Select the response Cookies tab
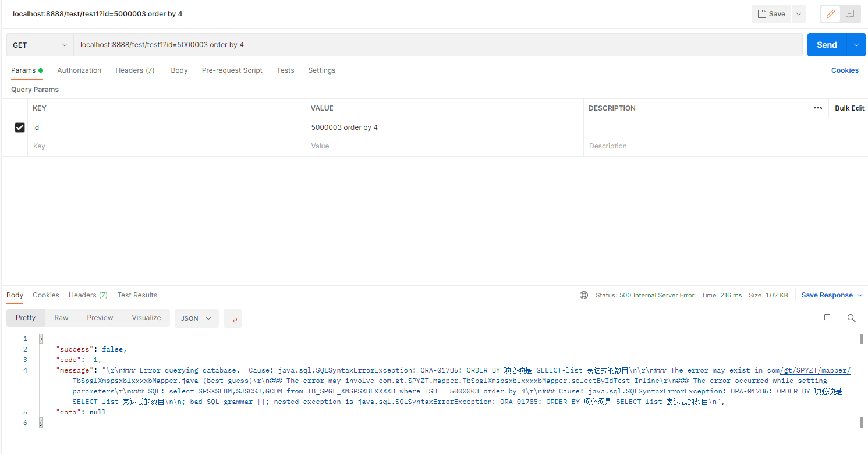868x454 pixels. click(46, 295)
